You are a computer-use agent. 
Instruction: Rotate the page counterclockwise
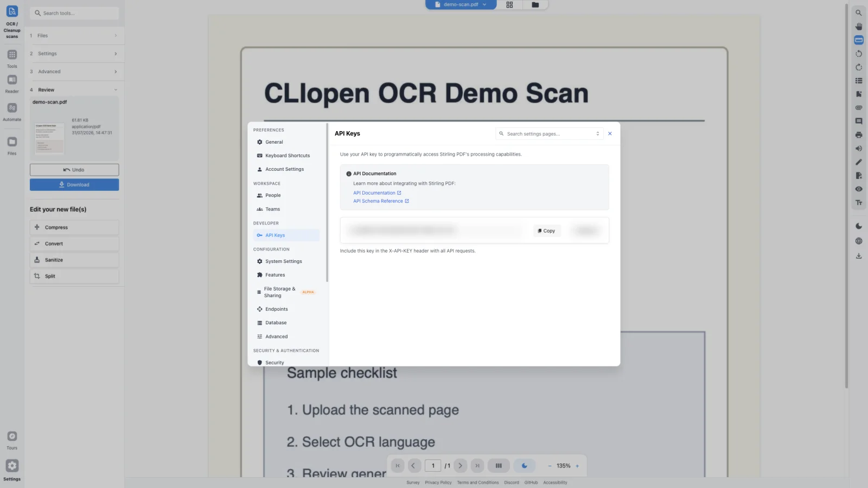859,54
